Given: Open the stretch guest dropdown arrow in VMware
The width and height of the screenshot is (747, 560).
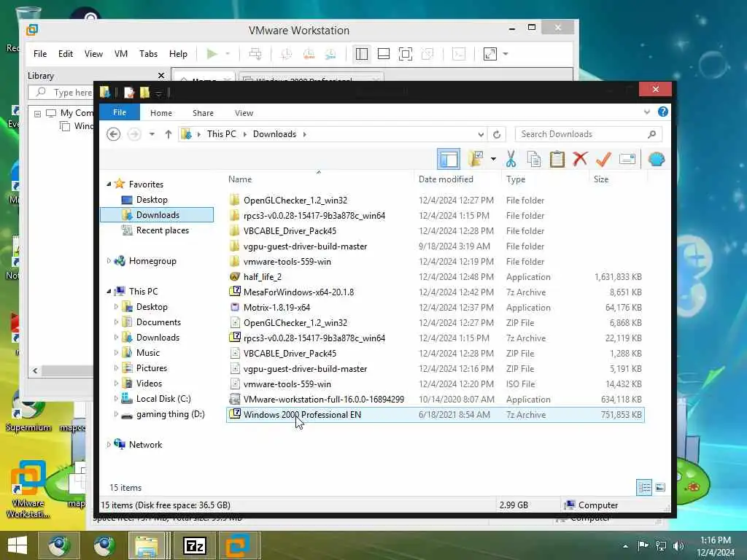Looking at the screenshot, I should [506, 54].
